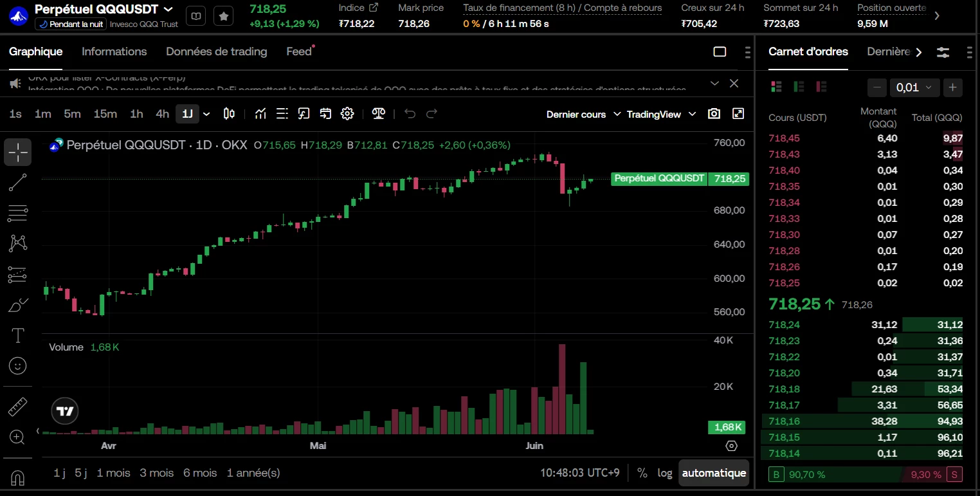Viewport: 980px width, 496px height.
Task: Take a chart snapshot with camera icon
Action: pos(714,114)
